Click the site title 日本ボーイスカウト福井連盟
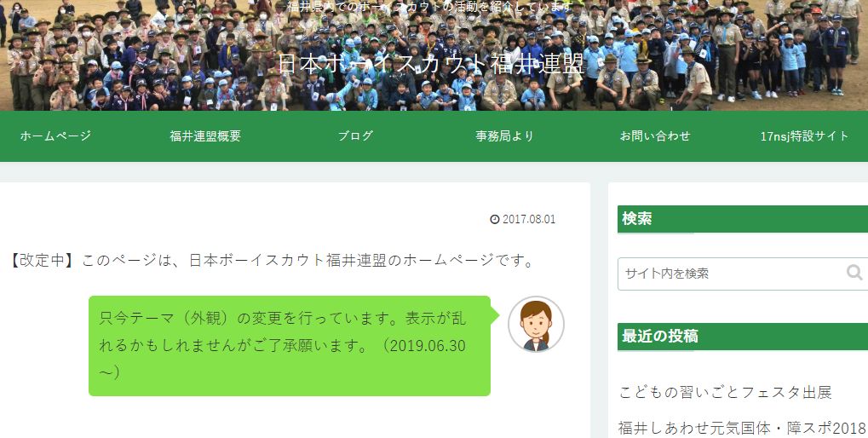Image resolution: width=868 pixels, height=438 pixels. (430, 64)
